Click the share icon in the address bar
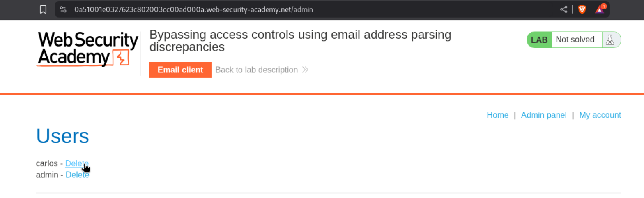This screenshot has height=198, width=644. point(563,9)
